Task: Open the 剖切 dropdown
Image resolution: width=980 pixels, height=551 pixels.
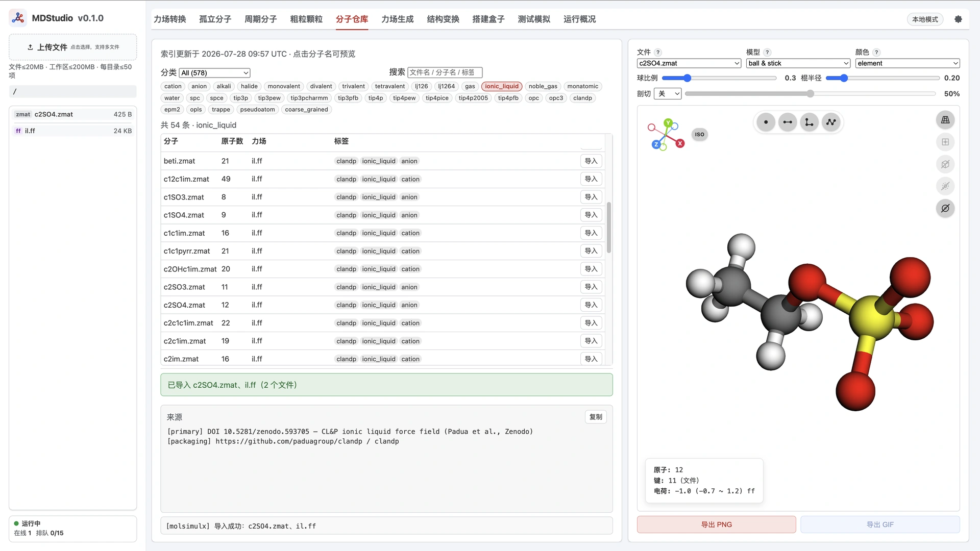Action: coord(668,94)
